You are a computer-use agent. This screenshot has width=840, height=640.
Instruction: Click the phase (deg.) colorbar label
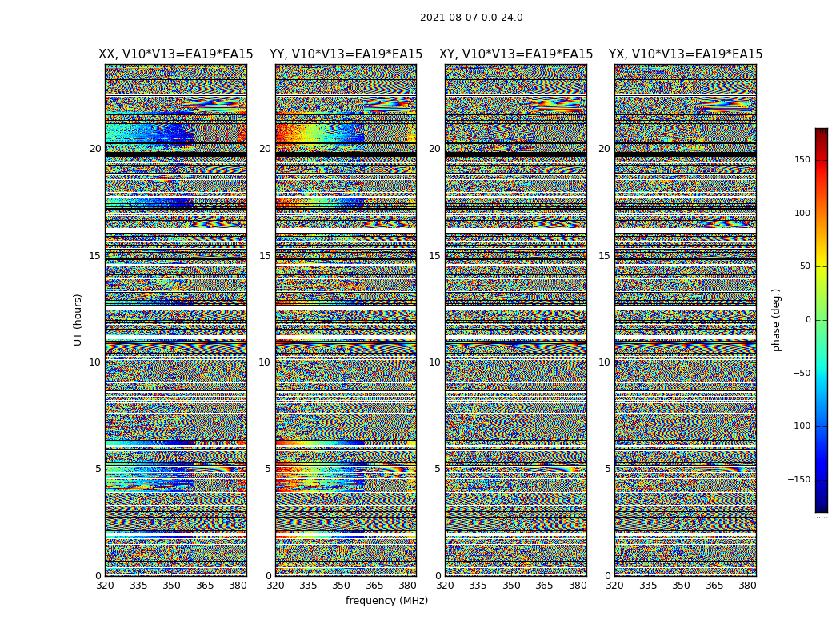pyautogui.click(x=776, y=320)
